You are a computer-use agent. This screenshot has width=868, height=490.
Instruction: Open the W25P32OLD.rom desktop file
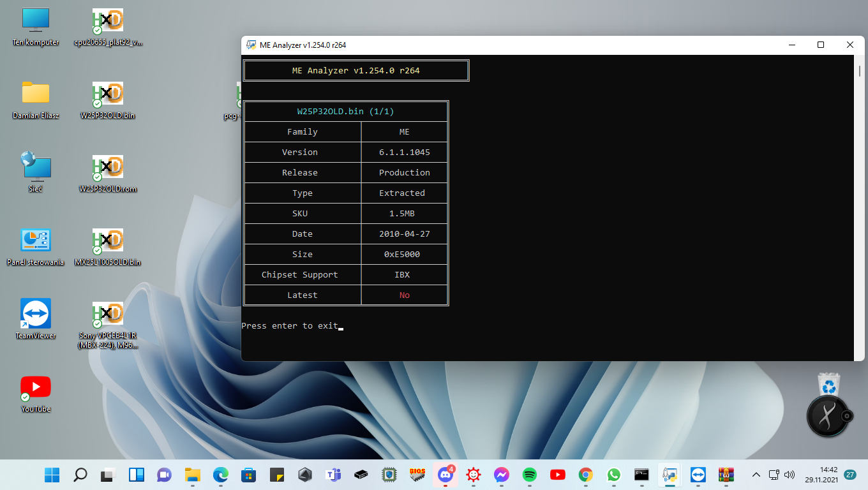click(108, 168)
